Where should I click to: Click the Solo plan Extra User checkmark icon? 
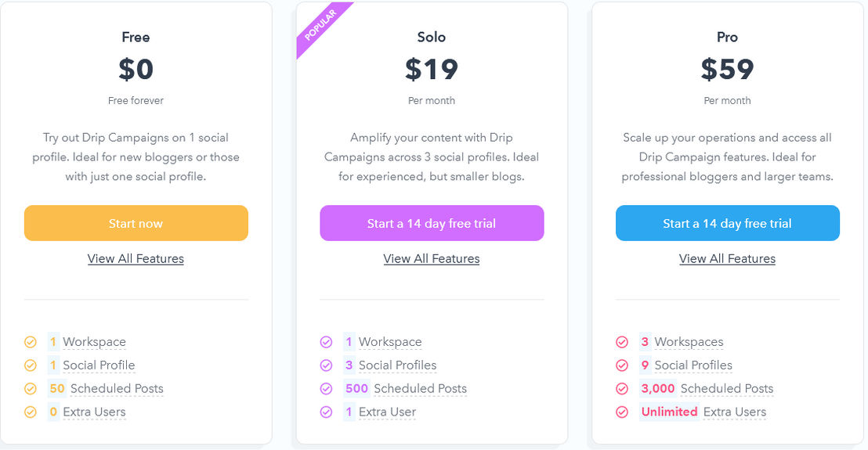point(326,412)
